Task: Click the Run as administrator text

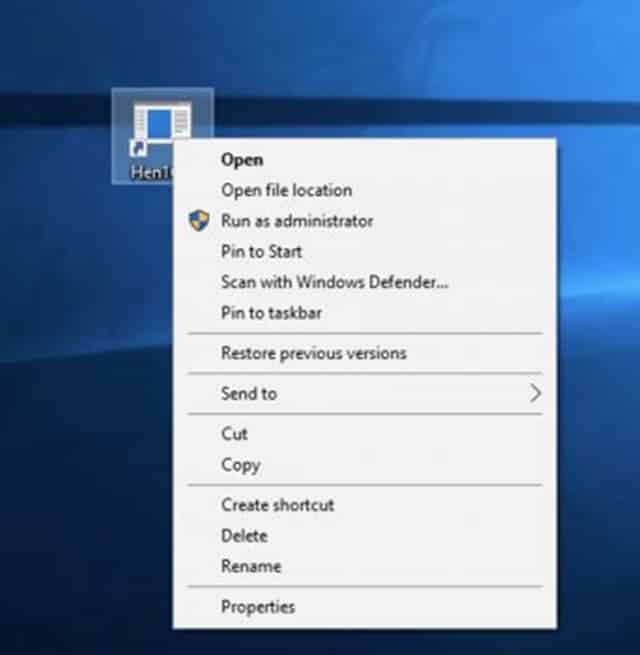Action: (297, 221)
